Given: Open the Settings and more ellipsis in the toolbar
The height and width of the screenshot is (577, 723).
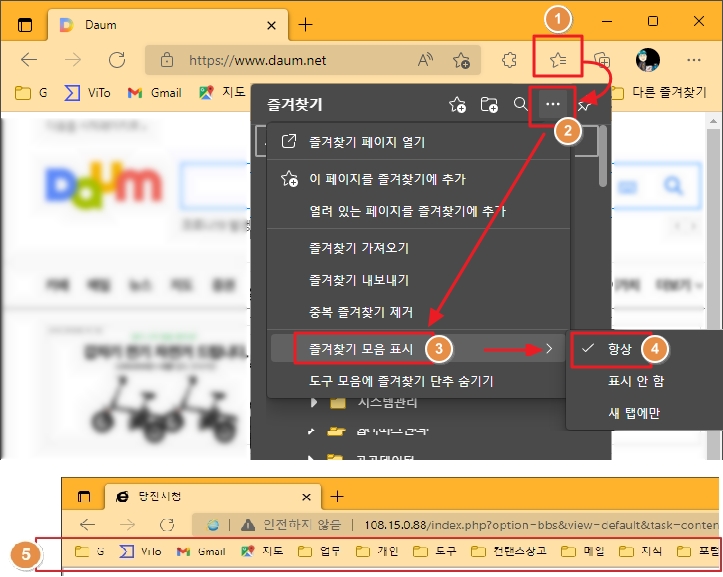Looking at the screenshot, I should [x=693, y=60].
